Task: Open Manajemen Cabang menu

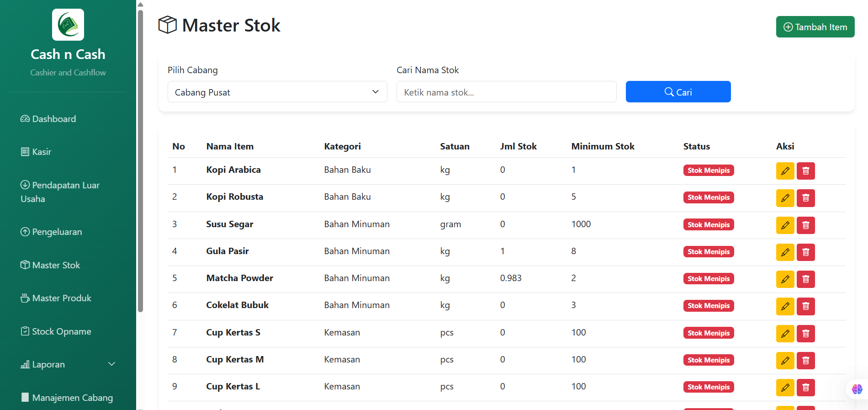Action: (x=67, y=398)
